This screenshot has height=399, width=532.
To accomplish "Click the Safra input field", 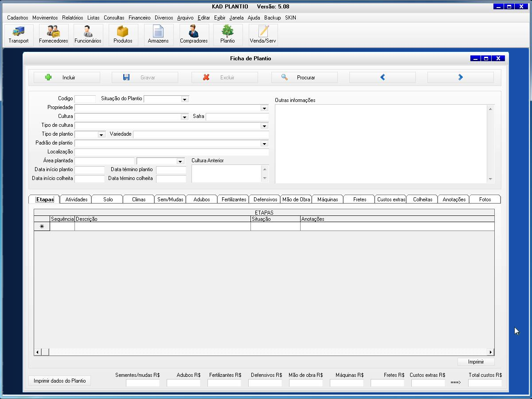I will (237, 117).
